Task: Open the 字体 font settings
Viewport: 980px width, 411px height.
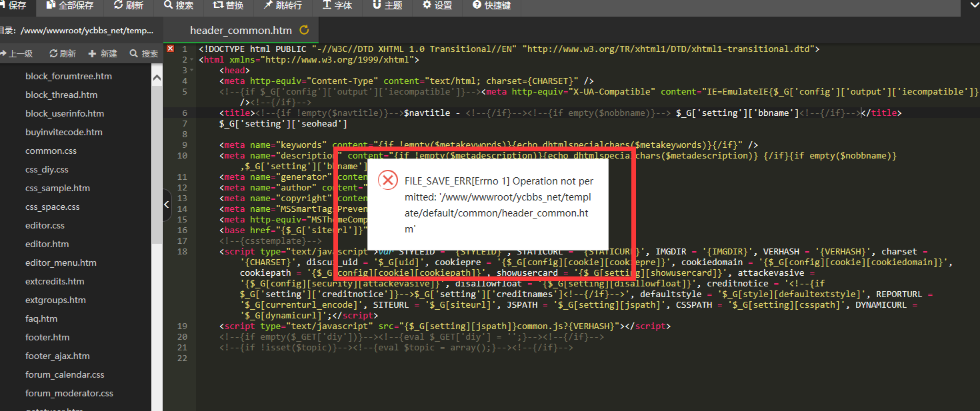Action: click(x=337, y=5)
